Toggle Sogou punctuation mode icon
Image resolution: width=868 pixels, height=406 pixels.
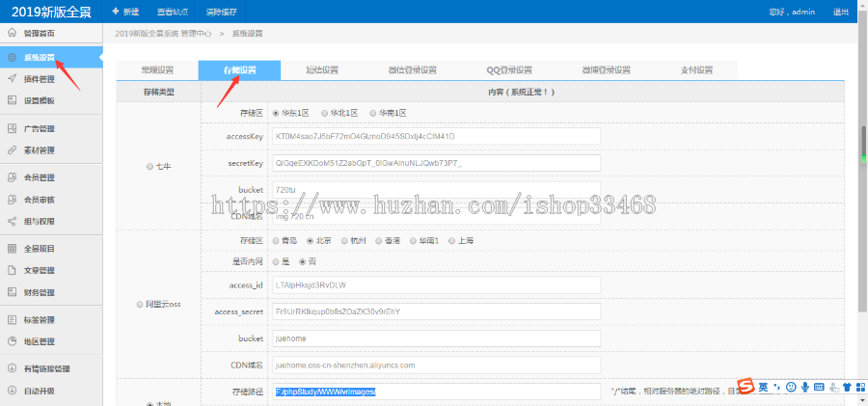click(x=777, y=387)
